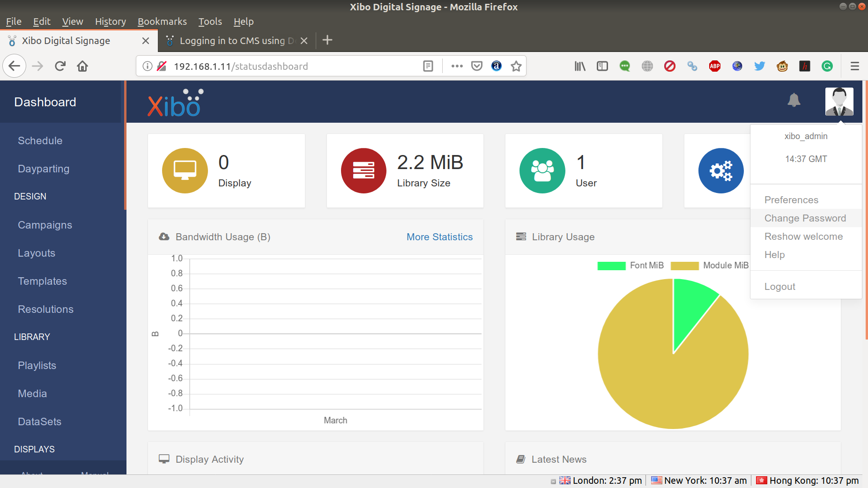Close the Logging in to CMS tab

pyautogui.click(x=304, y=41)
